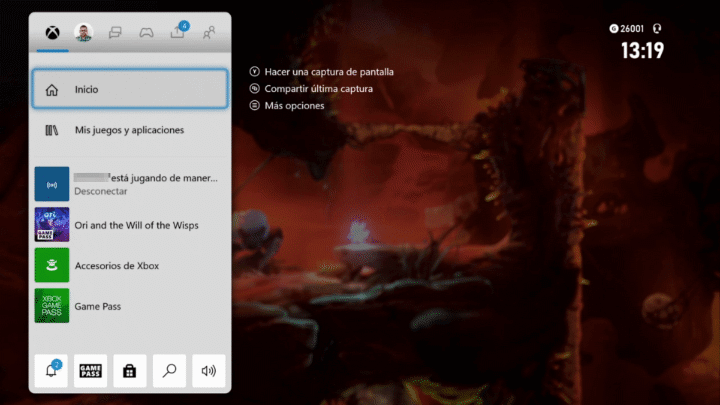The width and height of the screenshot is (720, 405).
Task: Click the home icon beside Inicio
Action: [52, 90]
